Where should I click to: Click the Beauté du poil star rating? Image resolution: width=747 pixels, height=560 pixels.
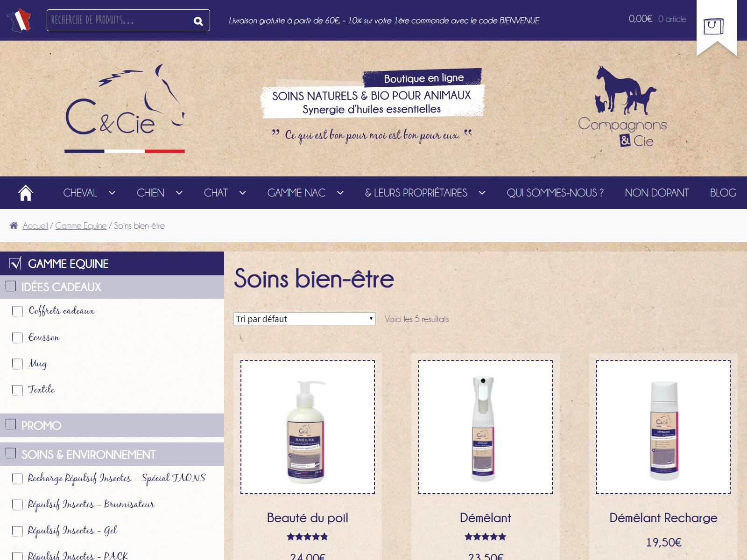click(307, 537)
